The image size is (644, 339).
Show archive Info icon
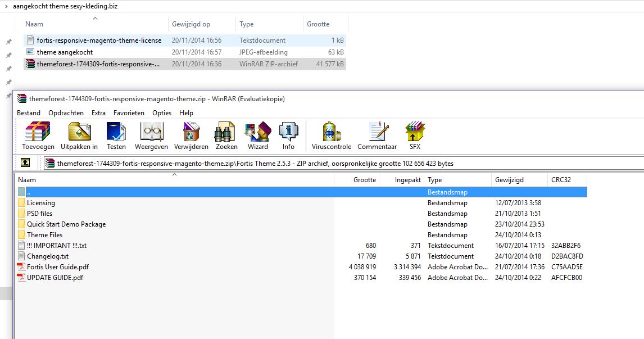(288, 132)
